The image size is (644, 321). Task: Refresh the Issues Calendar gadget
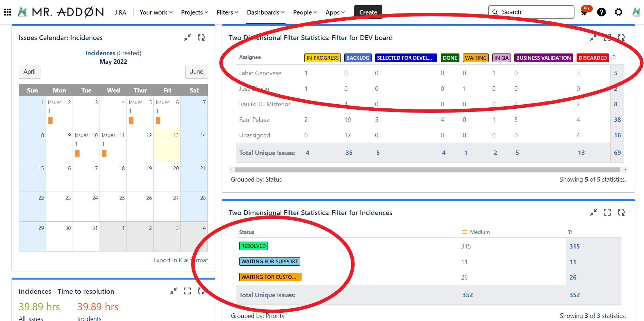[201, 37]
